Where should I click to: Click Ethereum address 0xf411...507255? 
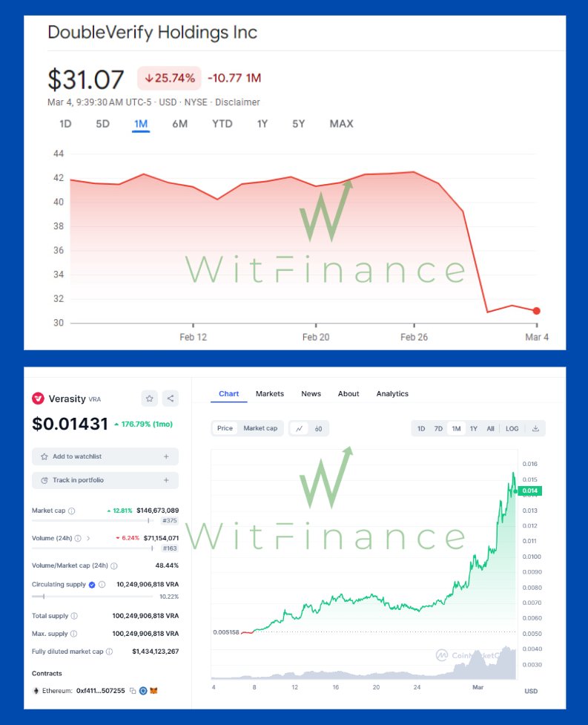point(100,691)
